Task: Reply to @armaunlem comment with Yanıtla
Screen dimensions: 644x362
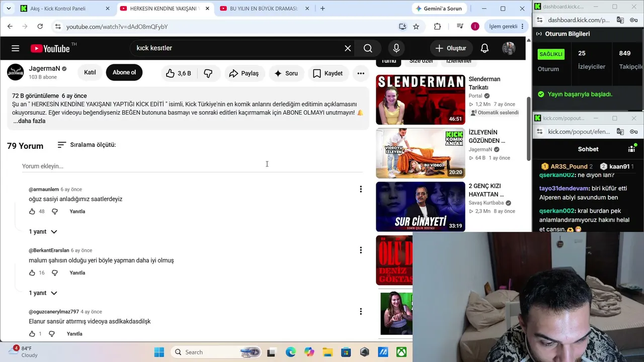Action: tap(77, 212)
